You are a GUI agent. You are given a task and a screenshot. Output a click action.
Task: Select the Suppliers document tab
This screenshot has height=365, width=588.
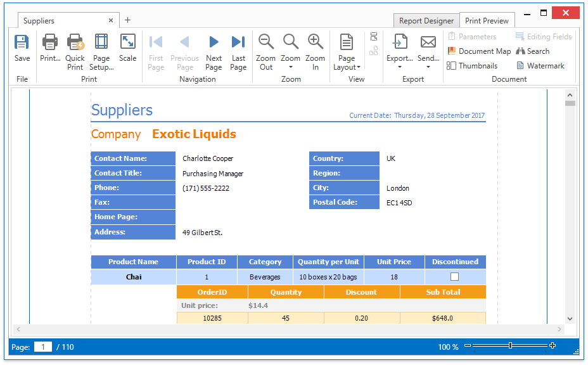[39, 21]
